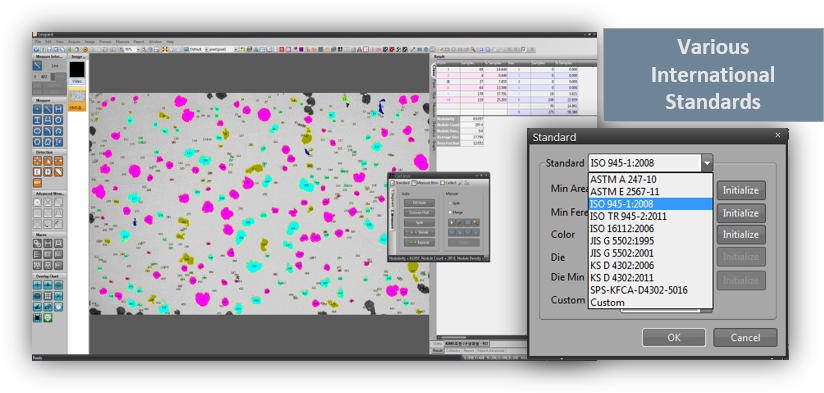Image resolution: width=824 pixels, height=393 pixels.
Task: Select the line draw tool in Cast Iron panel
Action: (460, 222)
